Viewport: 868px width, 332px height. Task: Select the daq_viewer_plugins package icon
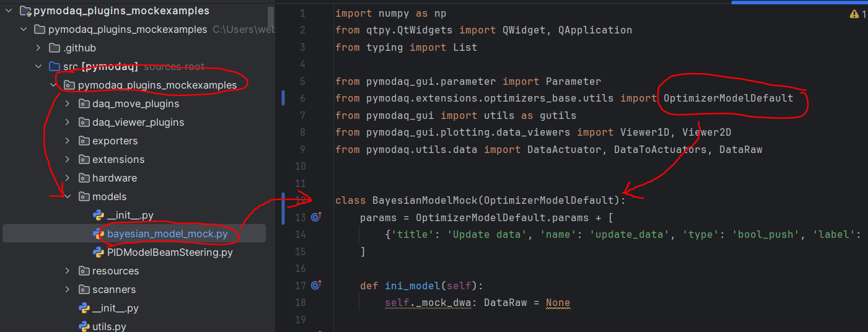coord(84,122)
